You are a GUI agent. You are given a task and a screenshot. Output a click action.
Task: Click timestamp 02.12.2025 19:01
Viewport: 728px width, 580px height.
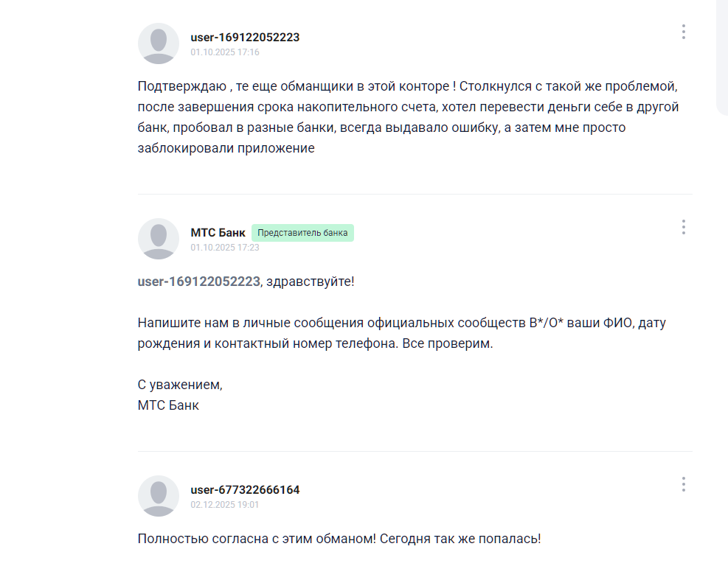pyautogui.click(x=225, y=505)
